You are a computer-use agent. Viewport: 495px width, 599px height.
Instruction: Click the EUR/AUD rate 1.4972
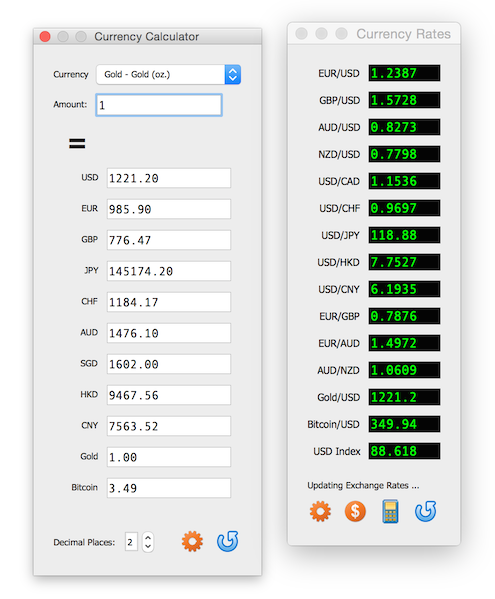[404, 343]
